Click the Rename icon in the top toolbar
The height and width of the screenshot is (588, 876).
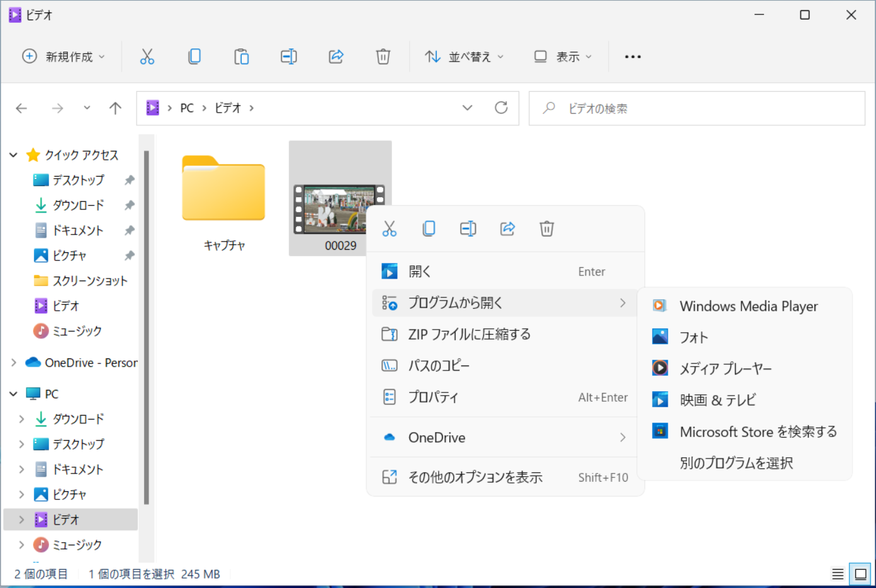[289, 57]
